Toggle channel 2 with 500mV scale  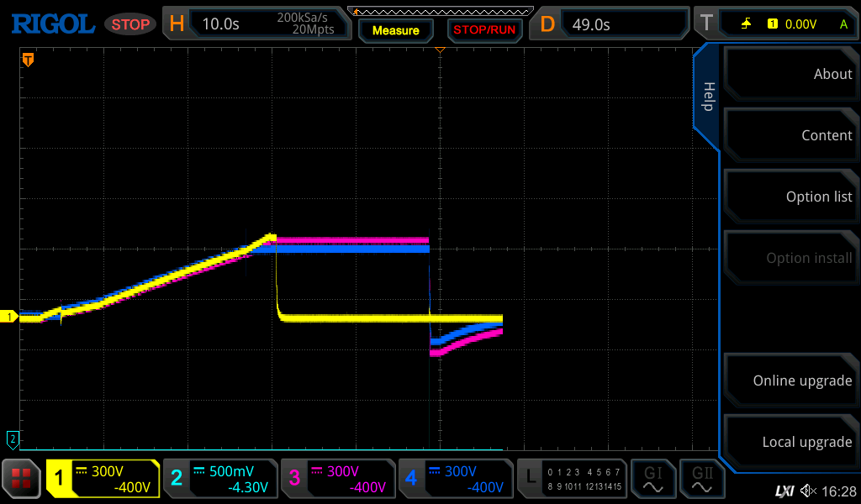tap(220, 479)
